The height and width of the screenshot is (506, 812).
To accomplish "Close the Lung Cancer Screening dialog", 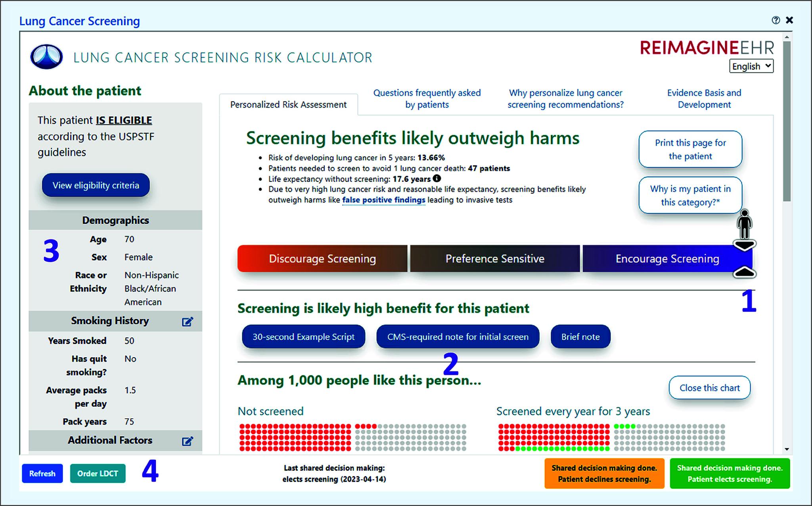I will pos(789,20).
